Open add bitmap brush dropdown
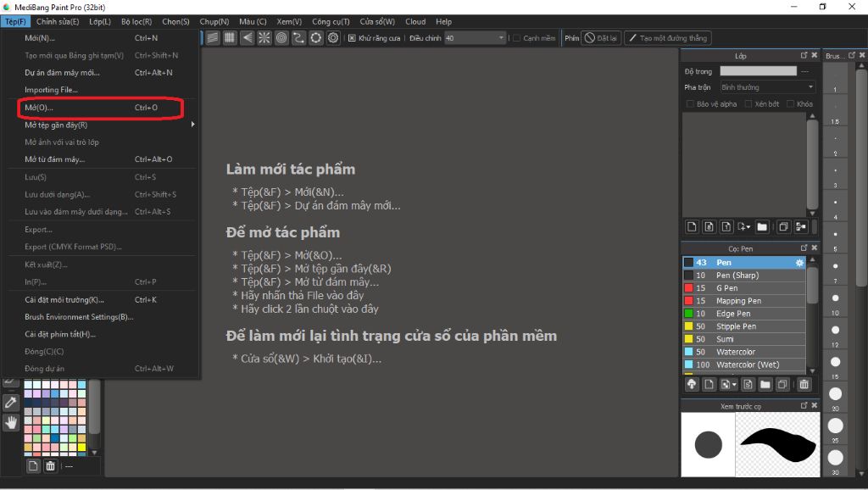This screenshot has width=868, height=490. click(734, 384)
